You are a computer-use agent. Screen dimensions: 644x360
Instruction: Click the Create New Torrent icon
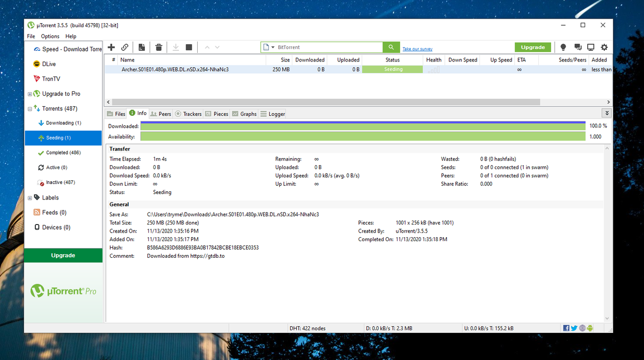click(x=142, y=47)
